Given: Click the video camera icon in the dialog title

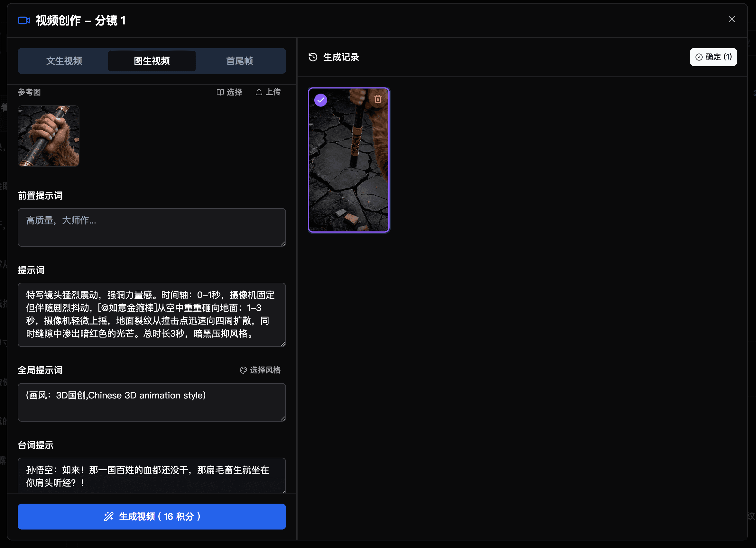Looking at the screenshot, I should click(24, 20).
